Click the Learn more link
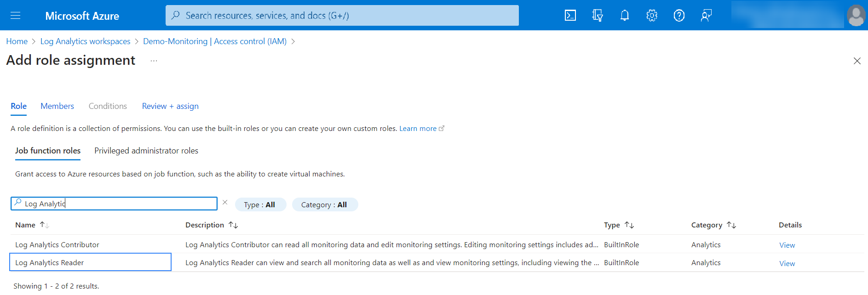This screenshot has width=868, height=295. (418, 129)
